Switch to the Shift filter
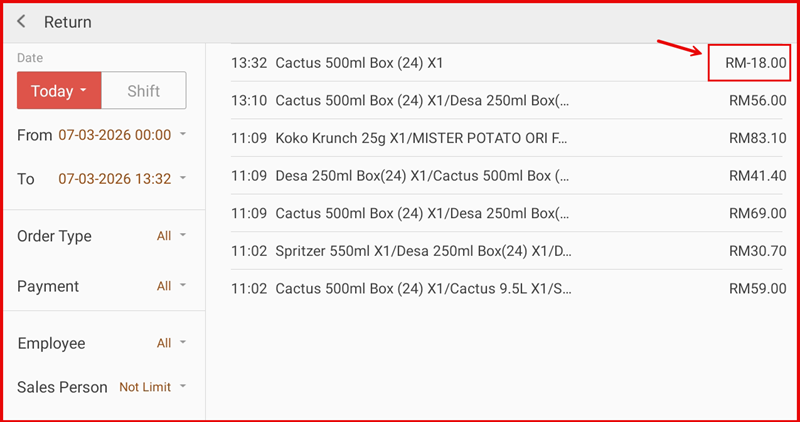The height and width of the screenshot is (422, 800). (x=144, y=91)
